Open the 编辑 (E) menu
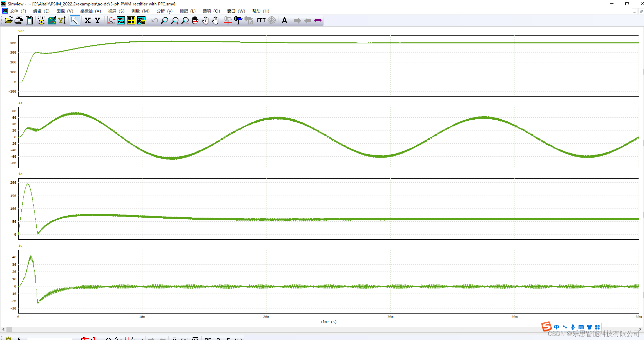644x340 pixels. (x=41, y=11)
